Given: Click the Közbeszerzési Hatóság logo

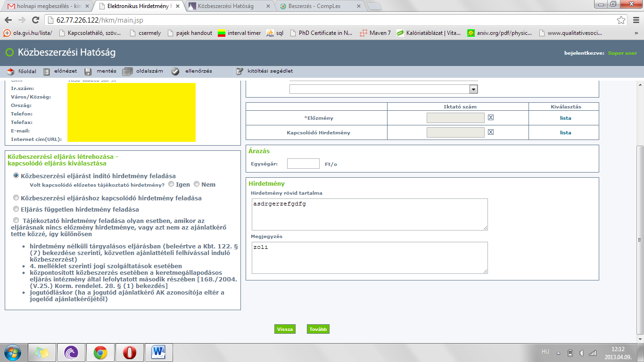Looking at the screenshot, I should 60,52.
